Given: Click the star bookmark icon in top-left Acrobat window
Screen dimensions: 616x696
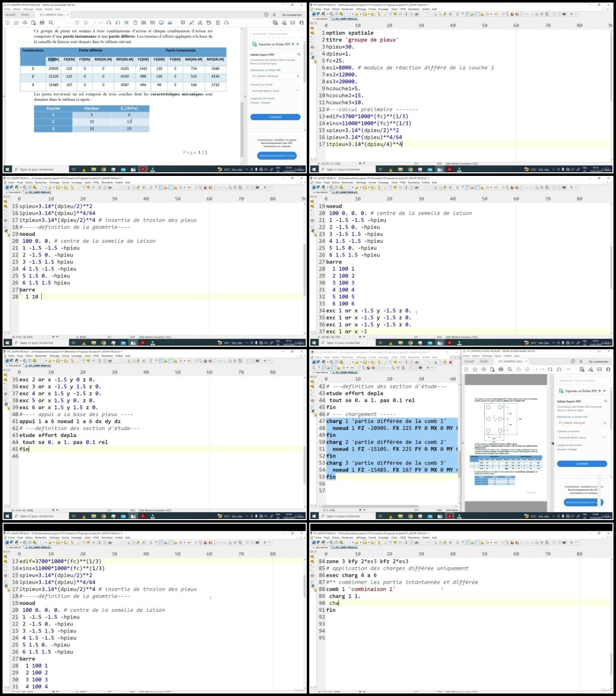Looking at the screenshot, I should (16, 23).
